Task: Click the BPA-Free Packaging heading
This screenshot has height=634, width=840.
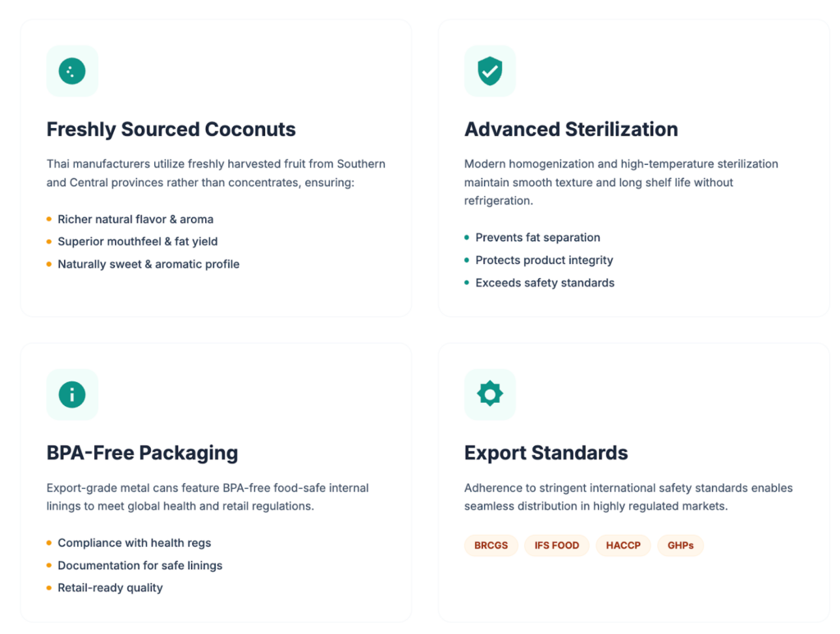Action: (x=142, y=453)
